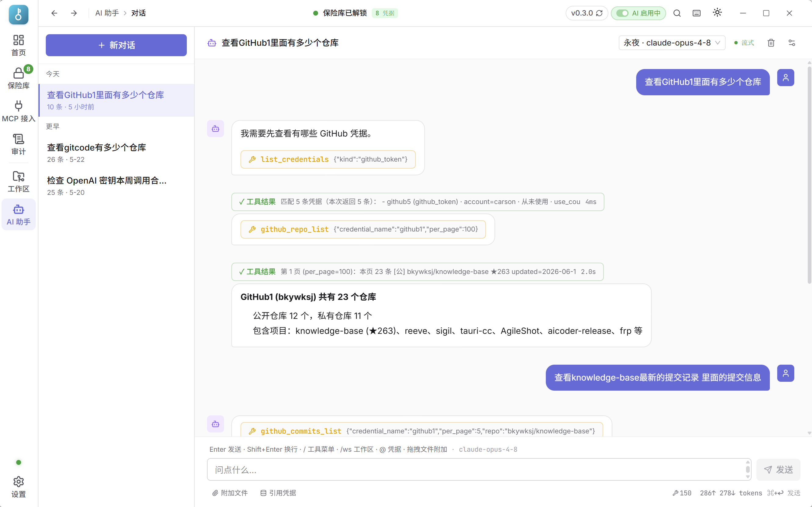Open the 永夜 · claude-opus-4-8 model dropdown
The height and width of the screenshot is (507, 812).
tap(672, 42)
